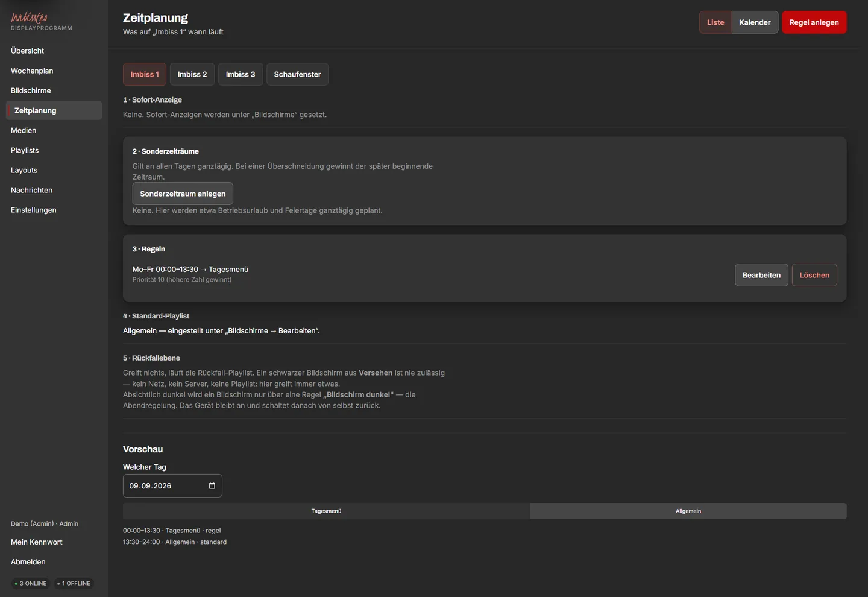Open the date picker calendar icon
The image size is (868, 597).
pyautogui.click(x=212, y=486)
